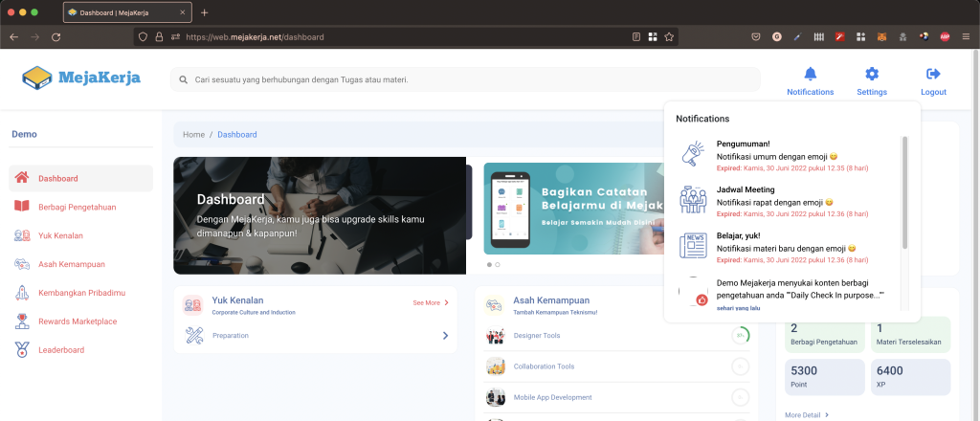Click the 6400 XP stat card
Screen dimensions: 980x421
911,377
